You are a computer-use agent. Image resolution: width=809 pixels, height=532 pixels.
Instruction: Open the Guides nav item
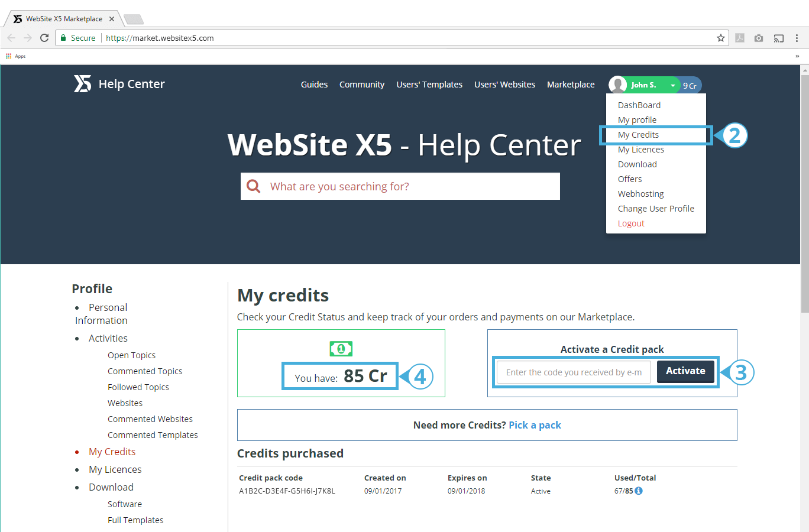coord(314,85)
